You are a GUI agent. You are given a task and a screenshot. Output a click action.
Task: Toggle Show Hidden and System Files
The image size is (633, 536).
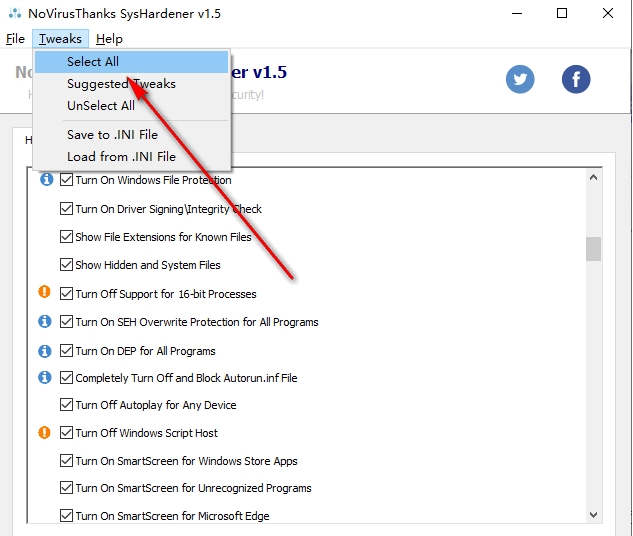[66, 265]
